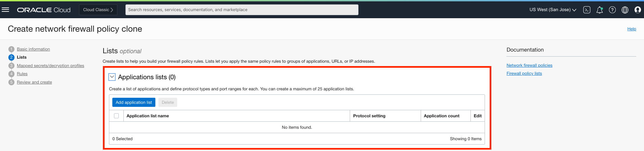This screenshot has width=644, height=151.
Task: Open the user profile avatar menu
Action: pos(638,10)
